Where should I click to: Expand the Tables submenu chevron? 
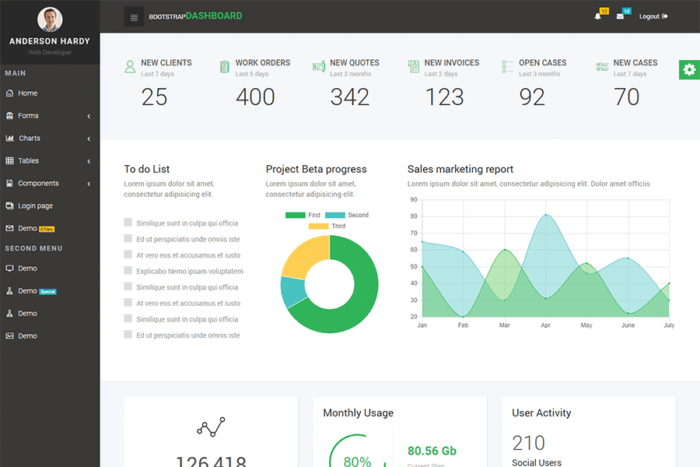tap(89, 161)
